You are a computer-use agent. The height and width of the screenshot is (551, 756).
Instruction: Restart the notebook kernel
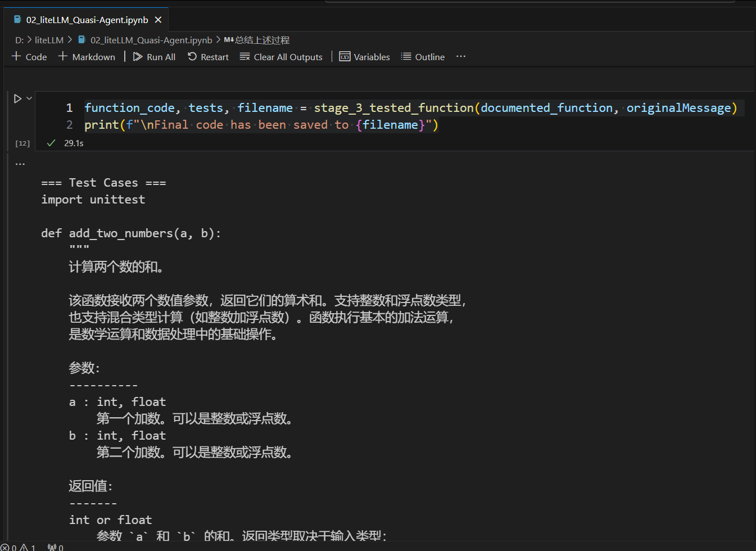click(209, 57)
